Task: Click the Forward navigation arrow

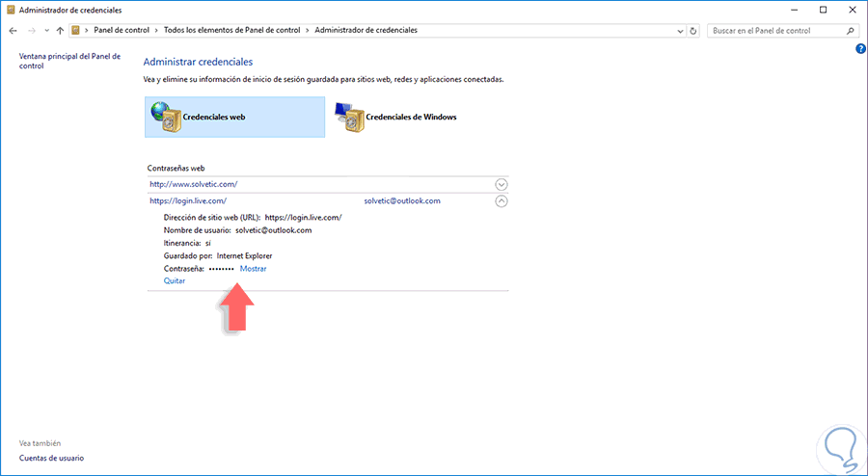Action: (x=32, y=31)
